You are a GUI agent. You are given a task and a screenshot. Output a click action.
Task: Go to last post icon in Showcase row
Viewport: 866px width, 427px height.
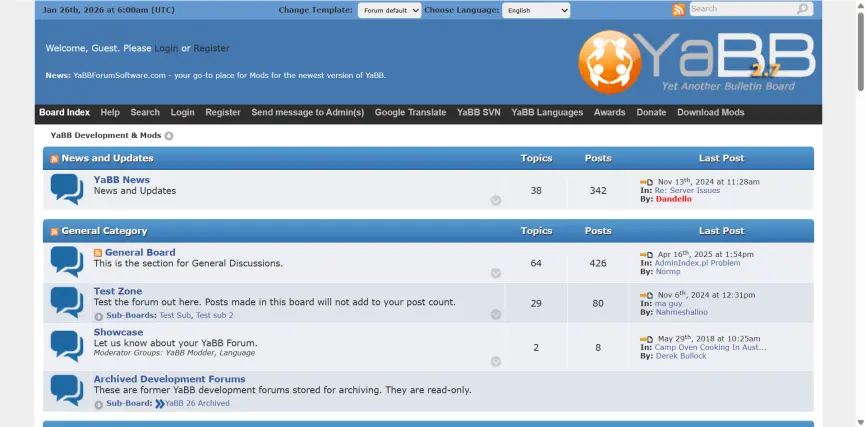point(647,339)
